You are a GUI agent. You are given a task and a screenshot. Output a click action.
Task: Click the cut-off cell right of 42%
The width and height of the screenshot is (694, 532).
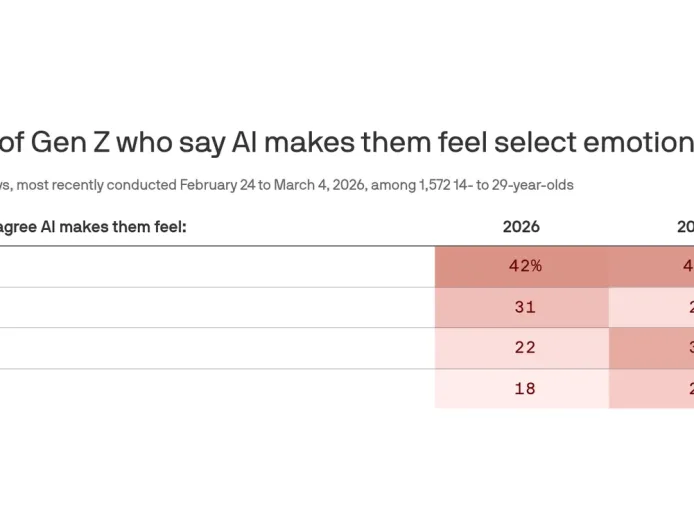(x=652, y=267)
